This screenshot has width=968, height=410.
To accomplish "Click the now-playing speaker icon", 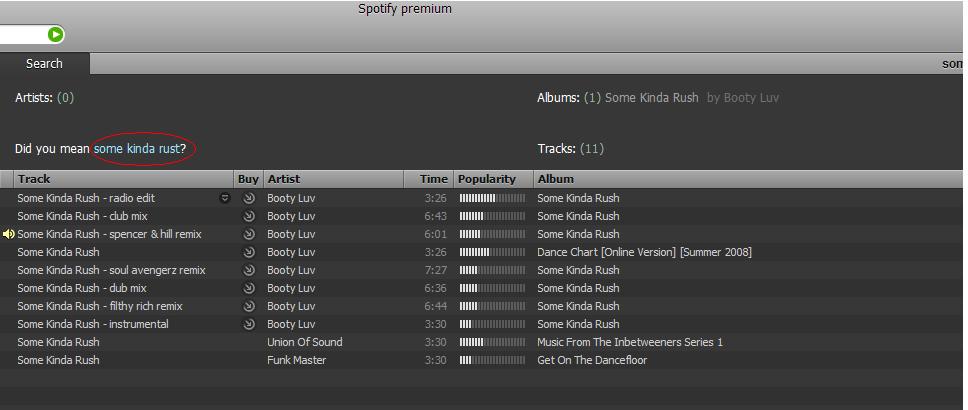I will click(9, 234).
